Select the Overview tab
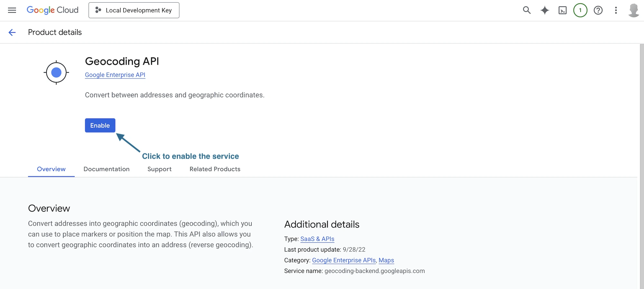 coord(51,169)
